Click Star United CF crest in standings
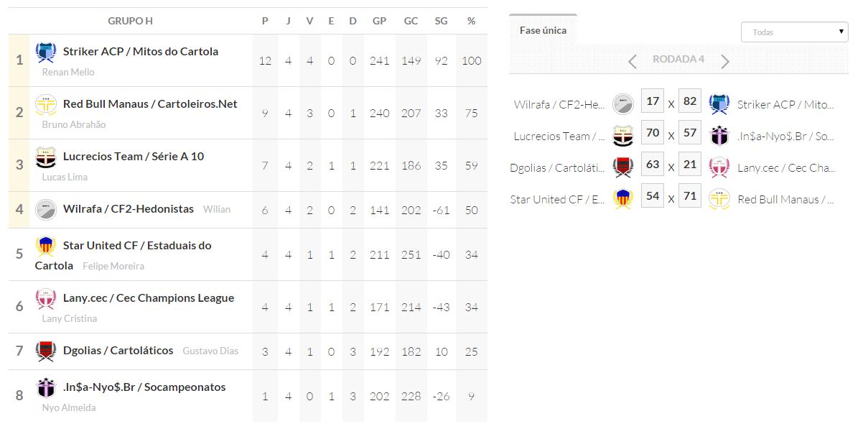The width and height of the screenshot is (868, 429). click(x=46, y=246)
